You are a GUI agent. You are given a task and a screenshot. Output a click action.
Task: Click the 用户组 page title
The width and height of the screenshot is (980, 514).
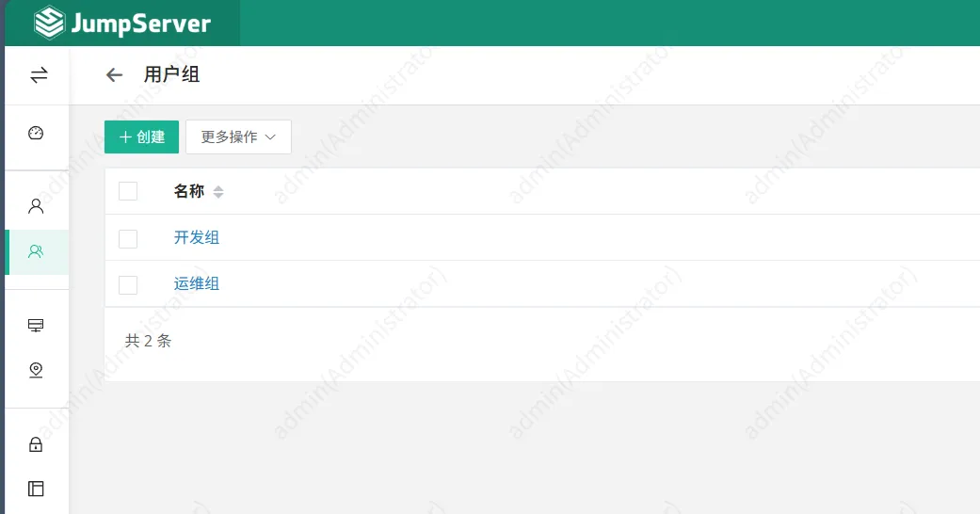(x=172, y=74)
